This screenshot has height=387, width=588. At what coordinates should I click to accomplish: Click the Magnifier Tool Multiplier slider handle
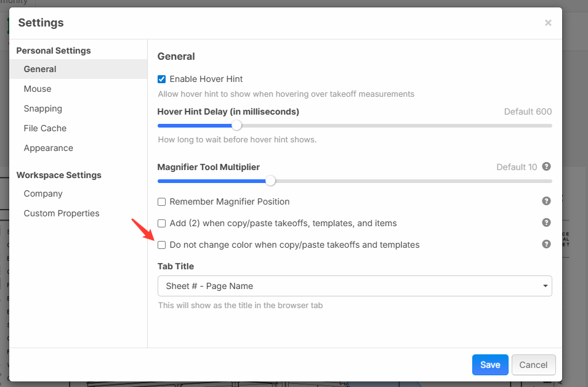pyautogui.click(x=270, y=181)
